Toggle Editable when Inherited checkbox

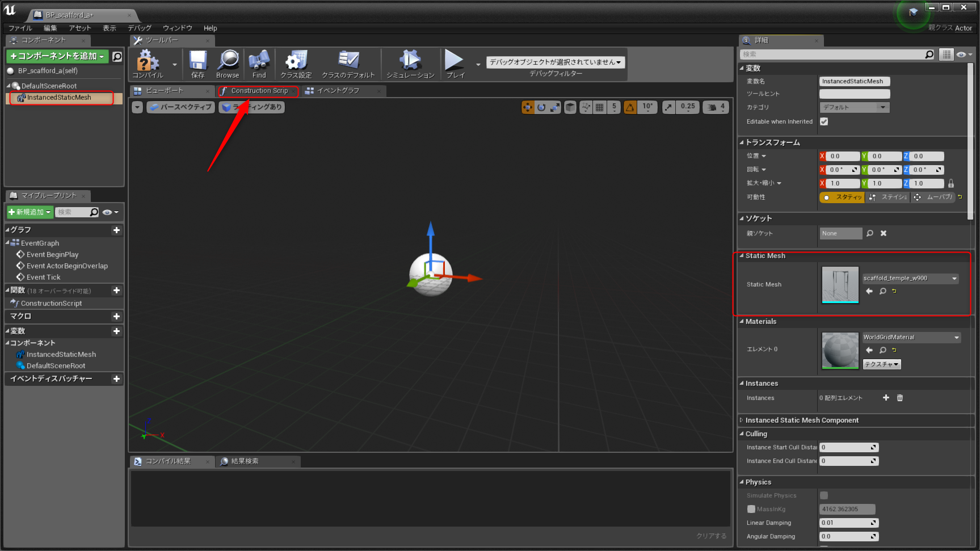824,121
